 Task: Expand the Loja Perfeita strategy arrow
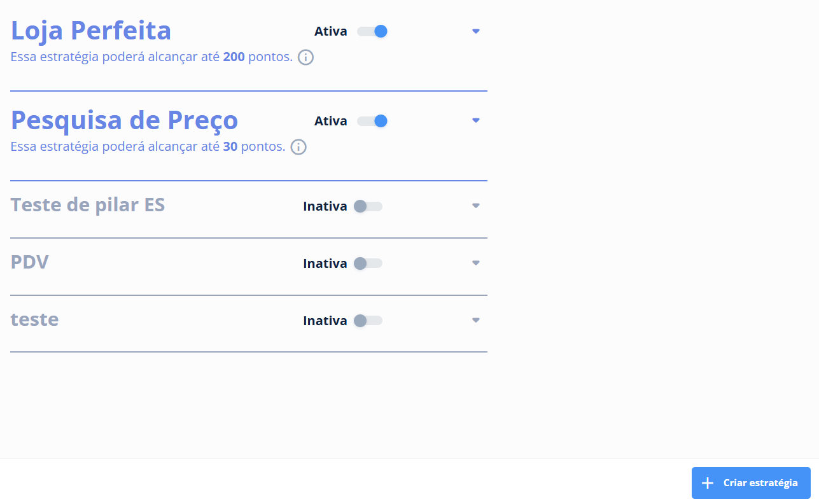coord(476,31)
